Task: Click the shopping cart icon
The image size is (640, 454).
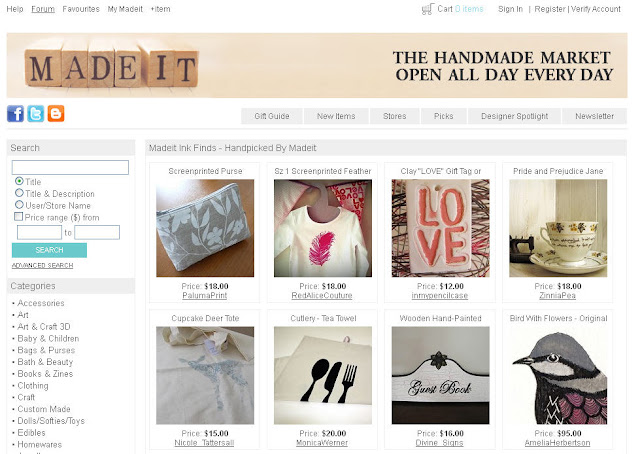Action: pyautogui.click(x=427, y=9)
